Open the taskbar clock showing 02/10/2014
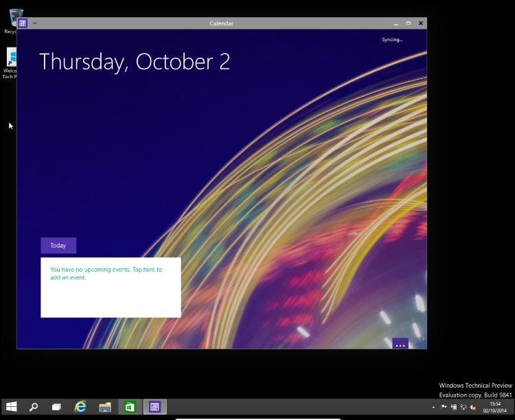The image size is (515, 420). (x=495, y=407)
